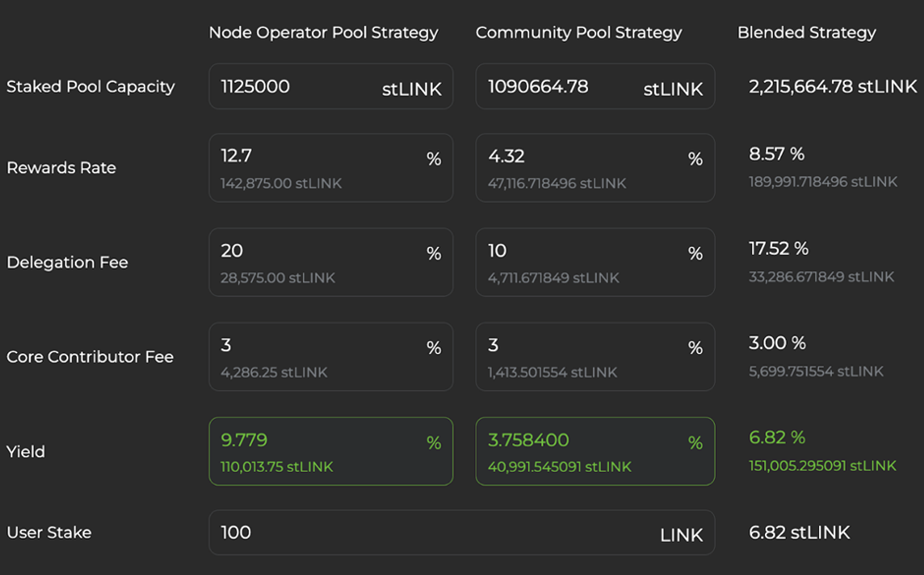This screenshot has height=575, width=924.
Task: Click the Node Operator Pool Strategy header
Action: click(x=323, y=33)
